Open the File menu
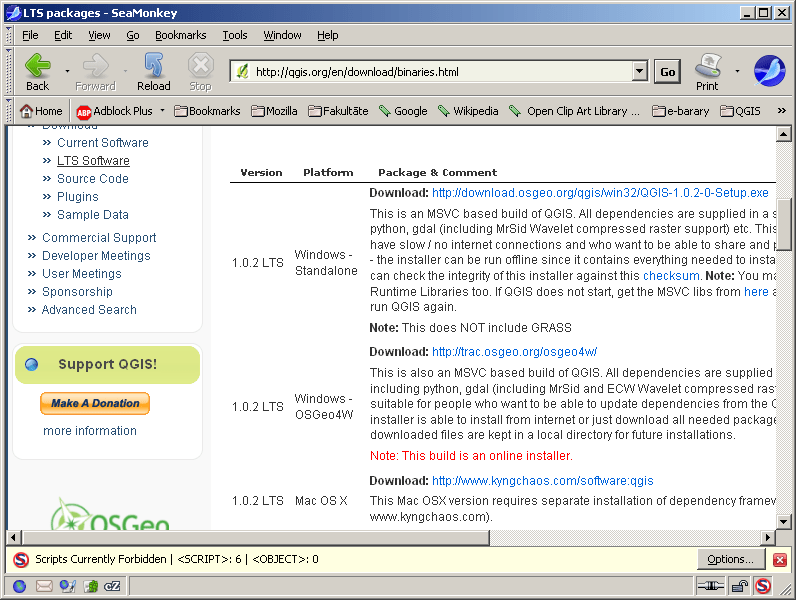796x600 pixels. click(30, 35)
